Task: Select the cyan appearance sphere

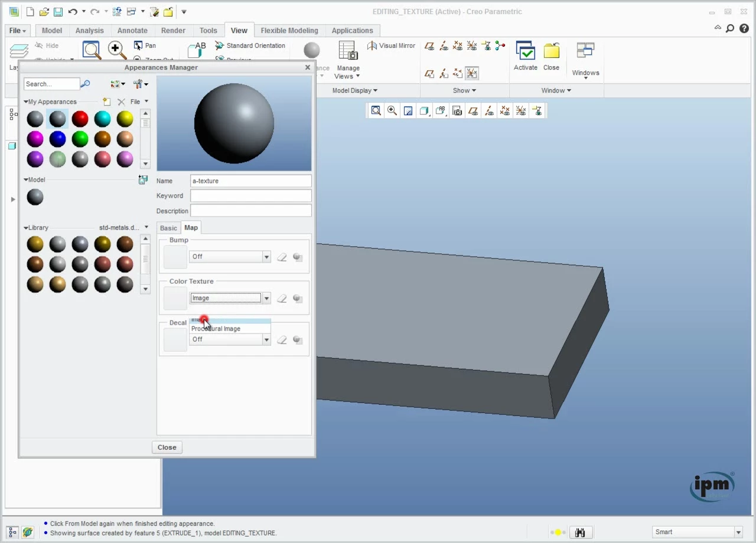Action: tap(102, 119)
